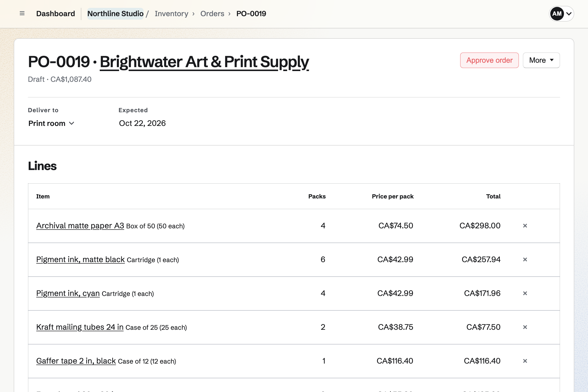This screenshot has height=392, width=588.
Task: Click total CA$298.00
Action: point(480,226)
